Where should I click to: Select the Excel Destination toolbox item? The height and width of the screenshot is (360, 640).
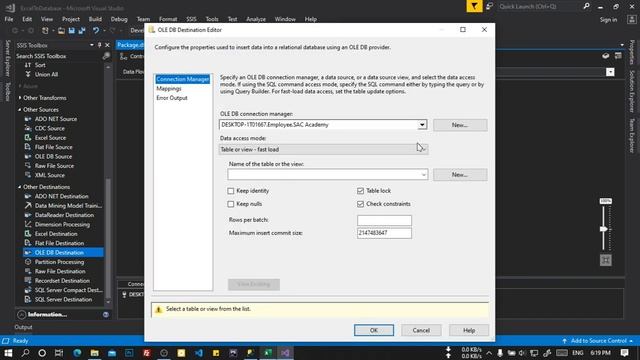tap(56, 234)
